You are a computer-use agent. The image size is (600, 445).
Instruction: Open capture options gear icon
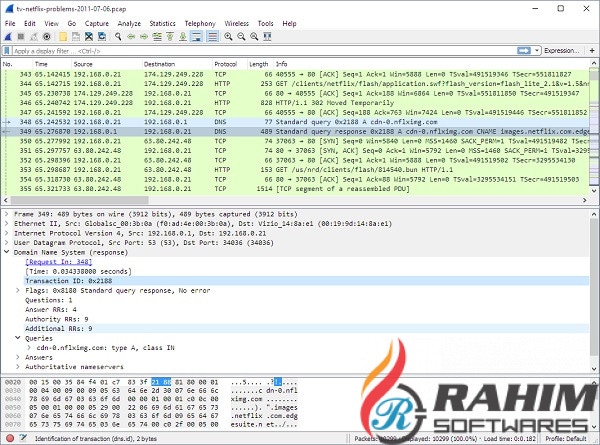47,37
